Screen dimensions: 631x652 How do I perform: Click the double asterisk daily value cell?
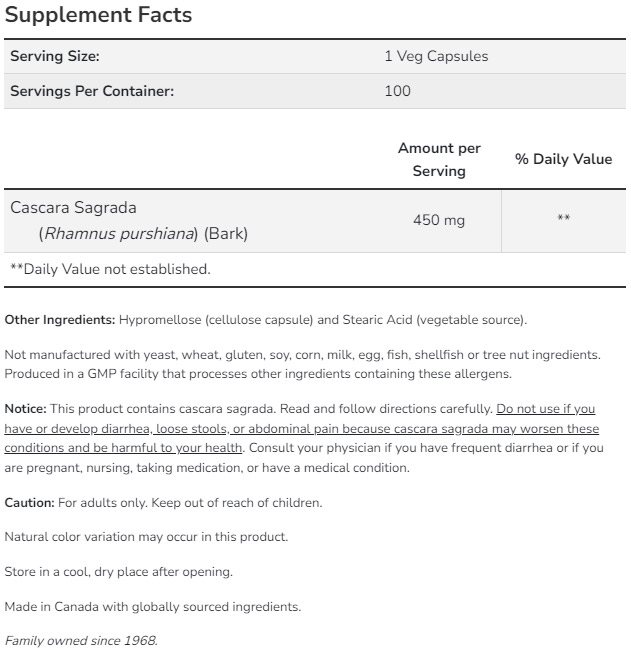tap(563, 219)
